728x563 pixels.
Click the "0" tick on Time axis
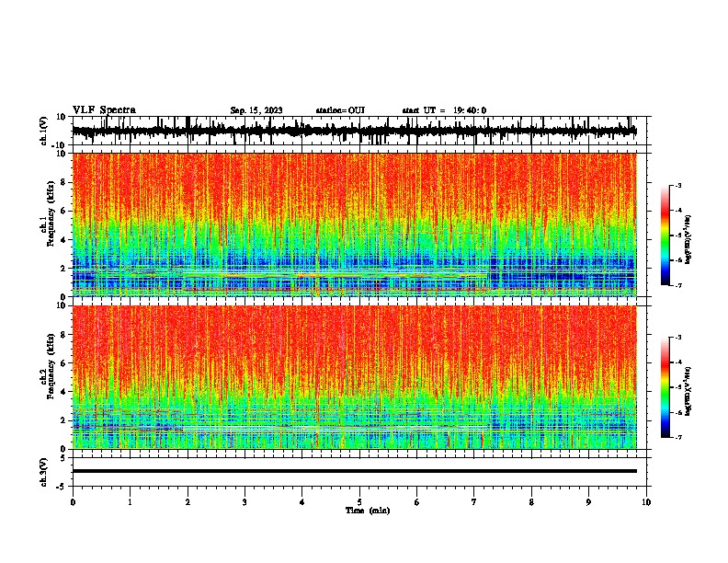pos(73,502)
